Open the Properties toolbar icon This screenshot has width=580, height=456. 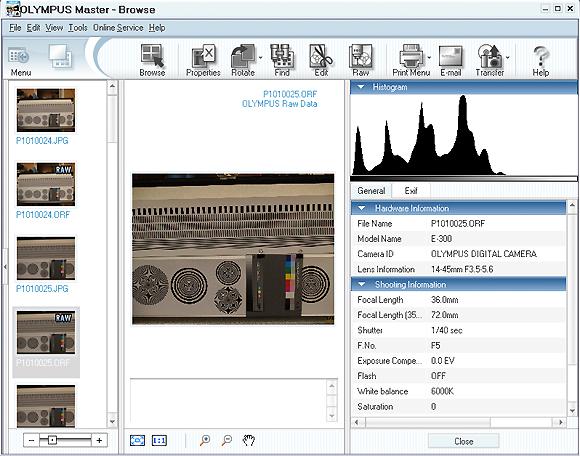(x=203, y=60)
